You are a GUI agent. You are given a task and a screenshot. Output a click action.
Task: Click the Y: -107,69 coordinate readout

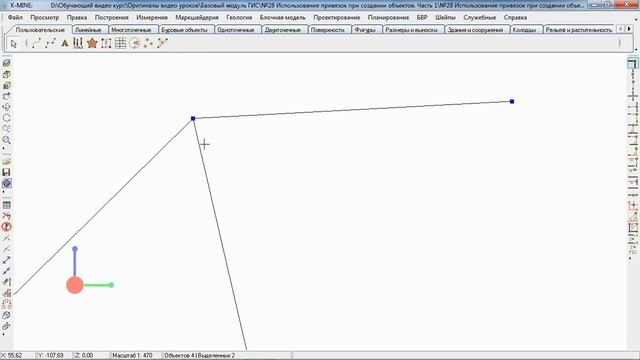pos(51,356)
